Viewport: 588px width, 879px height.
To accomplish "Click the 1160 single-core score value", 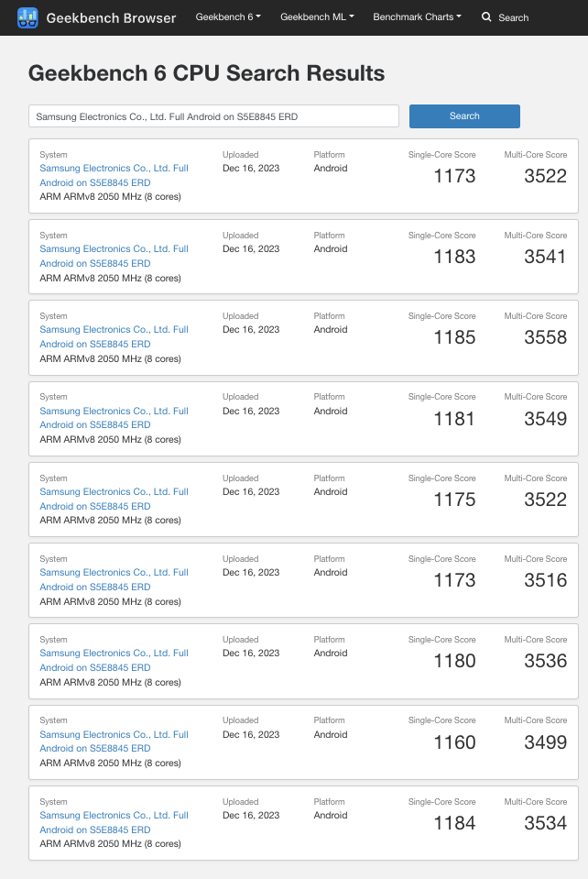I will click(454, 742).
